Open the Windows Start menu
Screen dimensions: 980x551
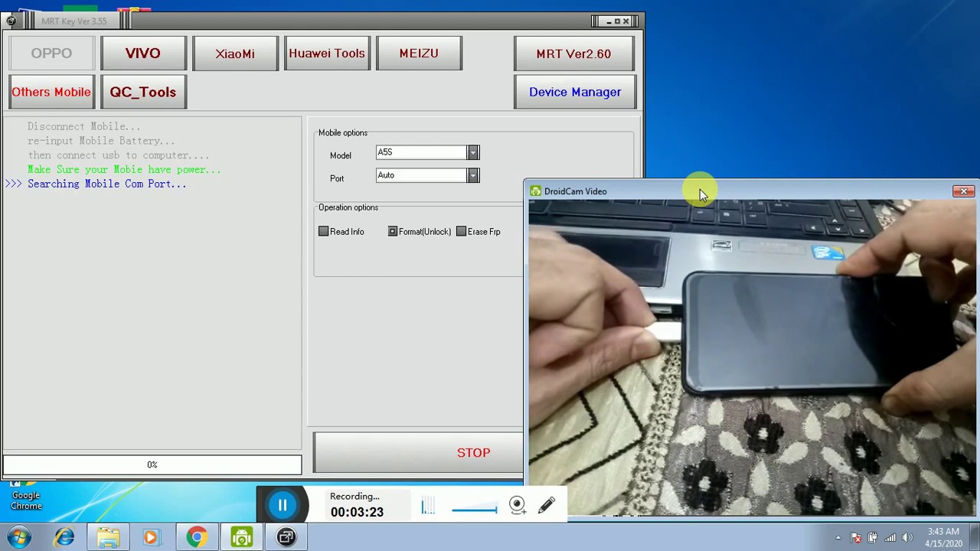coord(19,537)
